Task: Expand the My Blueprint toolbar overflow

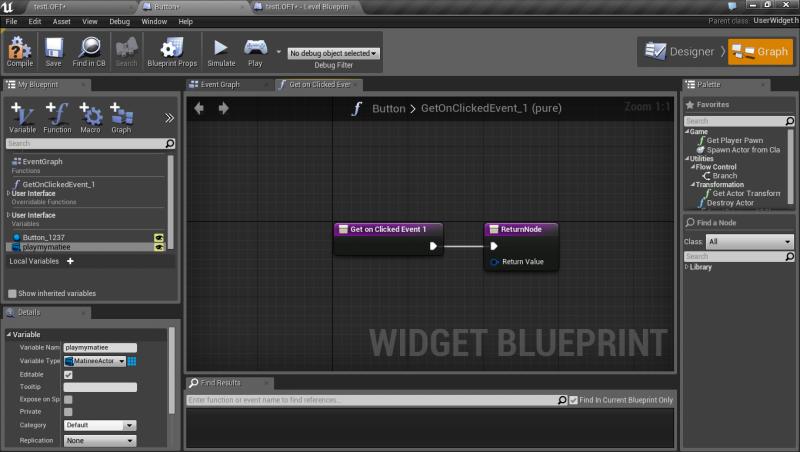Action: pos(169,118)
